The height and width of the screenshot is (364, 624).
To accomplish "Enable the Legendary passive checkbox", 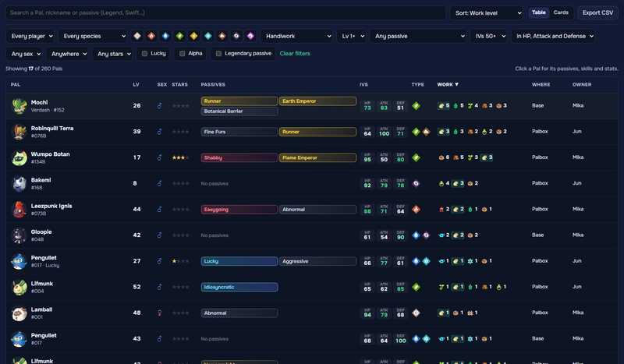I will click(218, 53).
